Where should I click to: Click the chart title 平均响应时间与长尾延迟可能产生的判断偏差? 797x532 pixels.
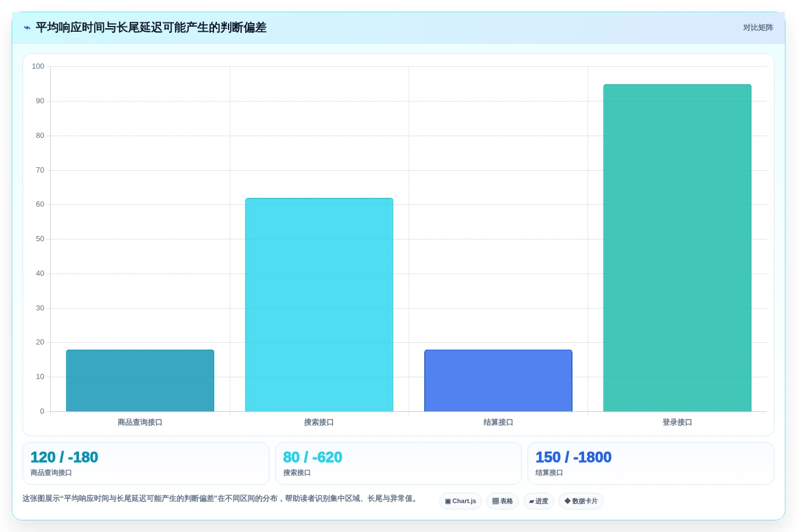(x=151, y=28)
